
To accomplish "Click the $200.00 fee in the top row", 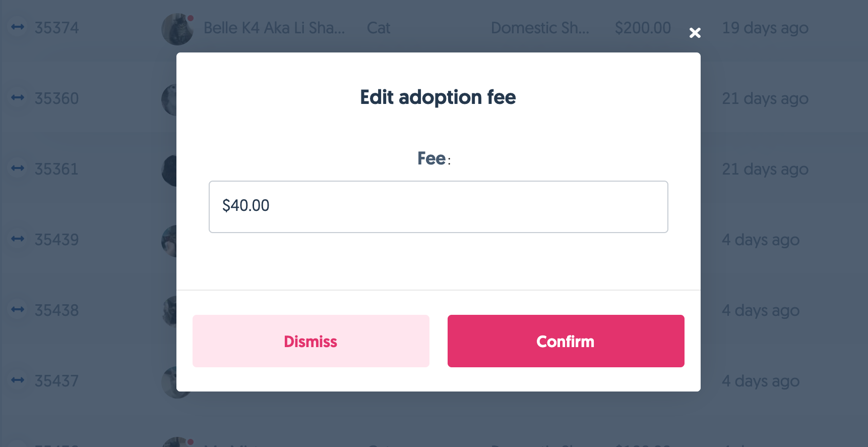I will coord(643,28).
